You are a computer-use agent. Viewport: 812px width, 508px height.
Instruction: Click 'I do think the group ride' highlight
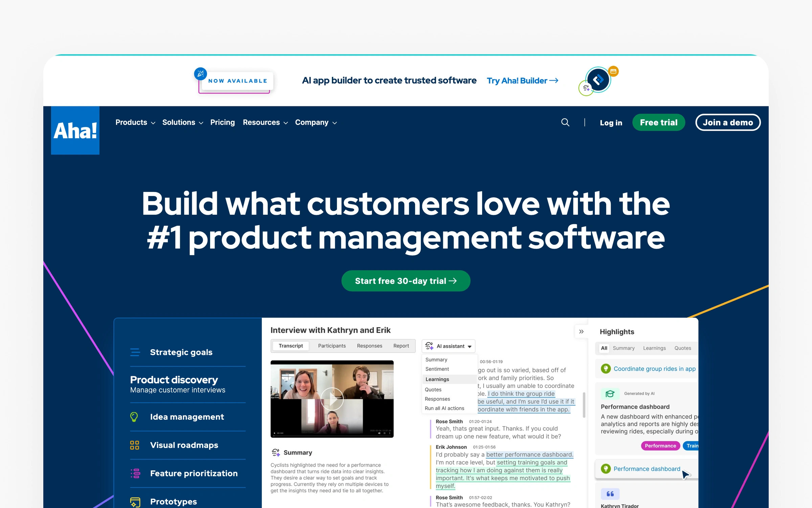coord(521,394)
